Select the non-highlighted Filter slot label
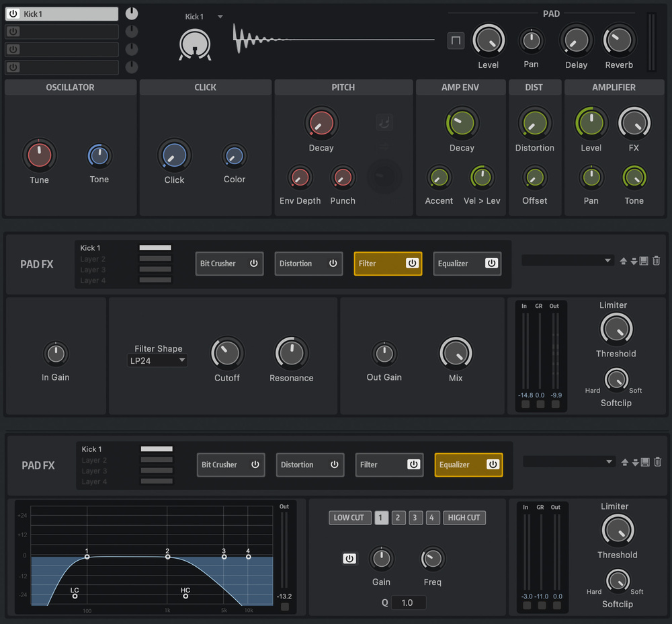 [368, 465]
